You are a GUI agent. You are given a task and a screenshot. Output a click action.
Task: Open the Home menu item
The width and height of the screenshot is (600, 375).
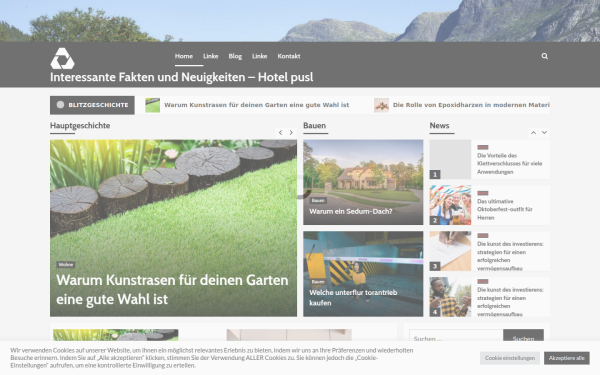click(184, 56)
